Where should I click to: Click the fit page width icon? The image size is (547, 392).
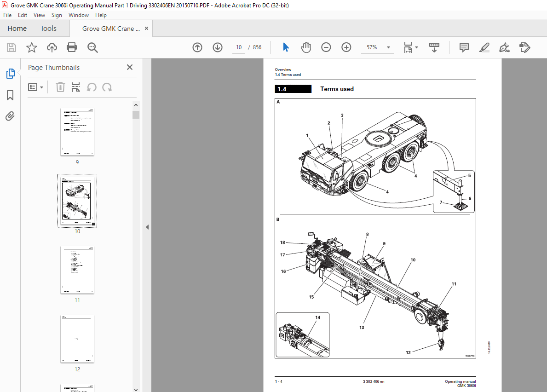tap(408, 47)
